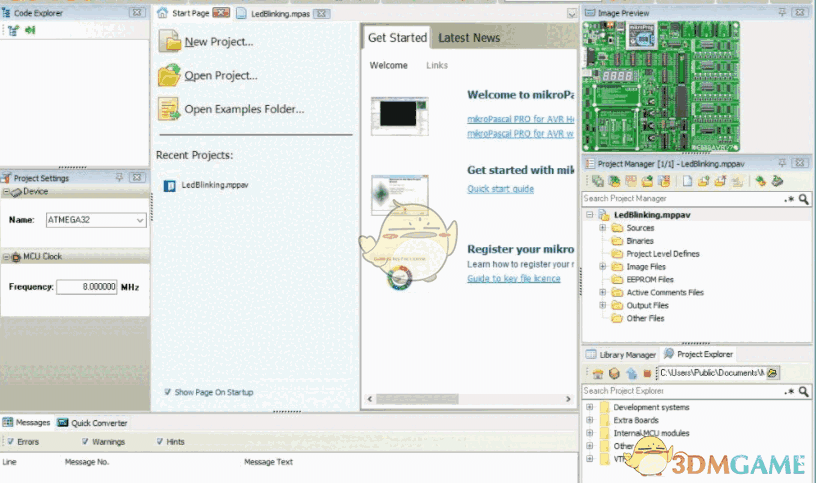The width and height of the screenshot is (816, 483).
Task: Click the blue up-arrow icon in Project Explorer
Action: pos(631,373)
